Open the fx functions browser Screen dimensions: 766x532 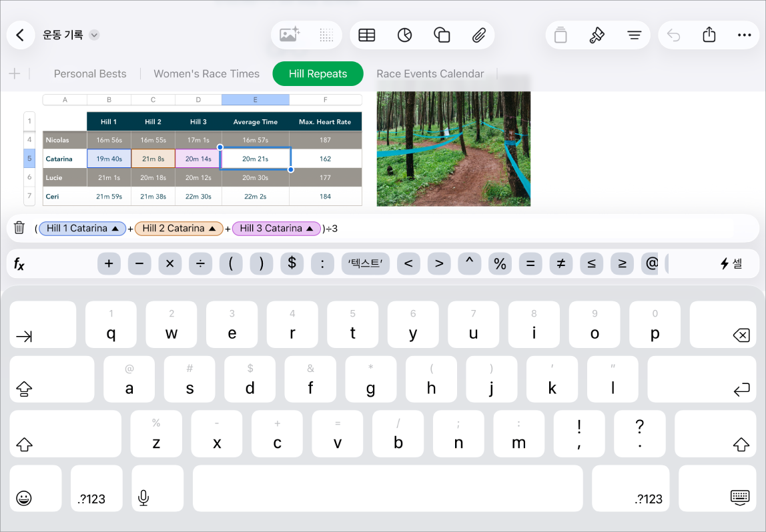19,264
